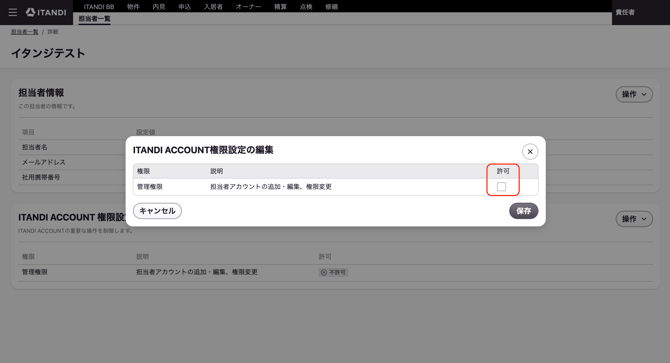Open the ITANDI BB menu
The image size is (670, 363).
[x=99, y=7]
